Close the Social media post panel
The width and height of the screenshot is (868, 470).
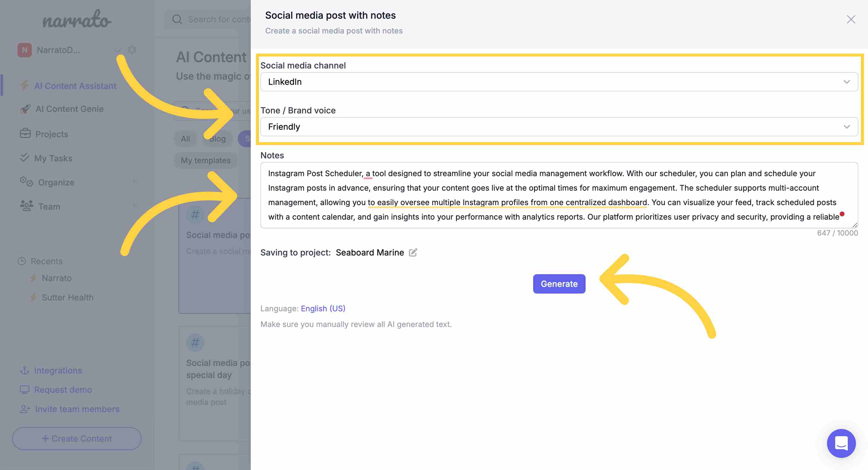point(851,20)
